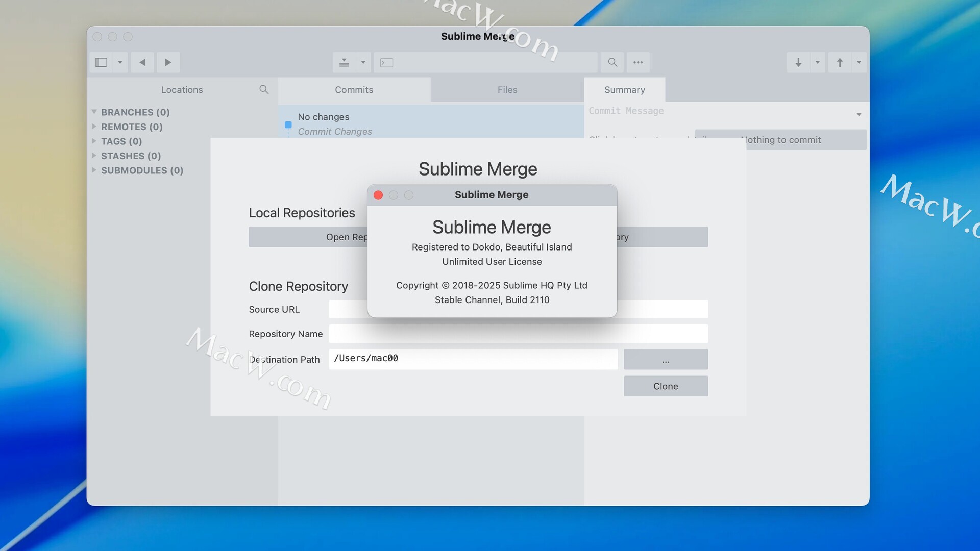Viewport: 980px width, 551px height.
Task: Click the destination path browse button
Action: 666,360
